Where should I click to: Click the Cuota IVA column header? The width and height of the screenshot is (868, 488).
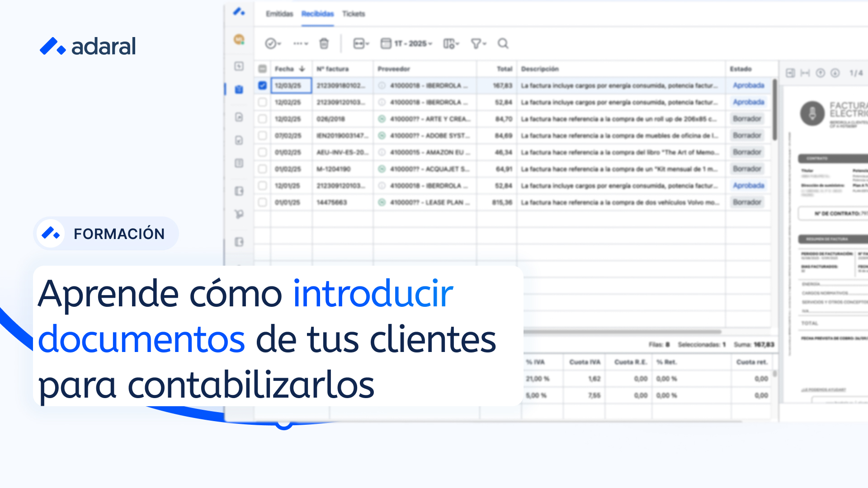click(x=585, y=362)
